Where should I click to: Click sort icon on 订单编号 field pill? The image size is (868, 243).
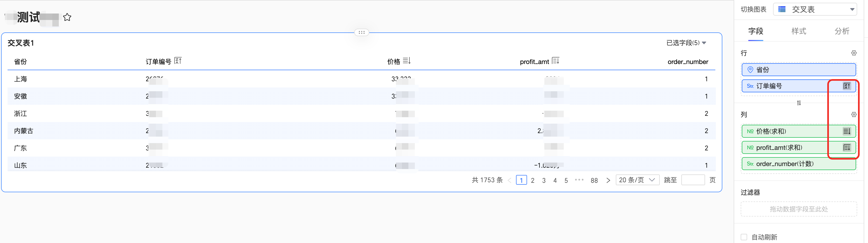pyautogui.click(x=846, y=86)
